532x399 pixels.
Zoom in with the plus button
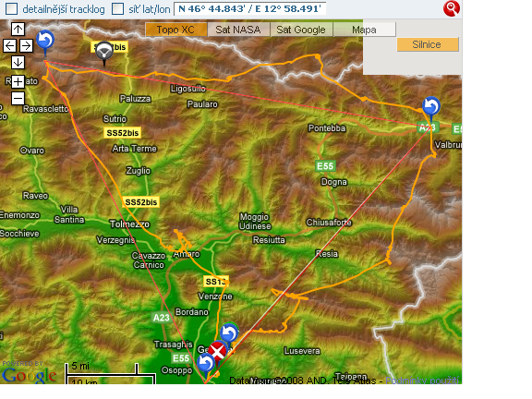pyautogui.click(x=18, y=82)
